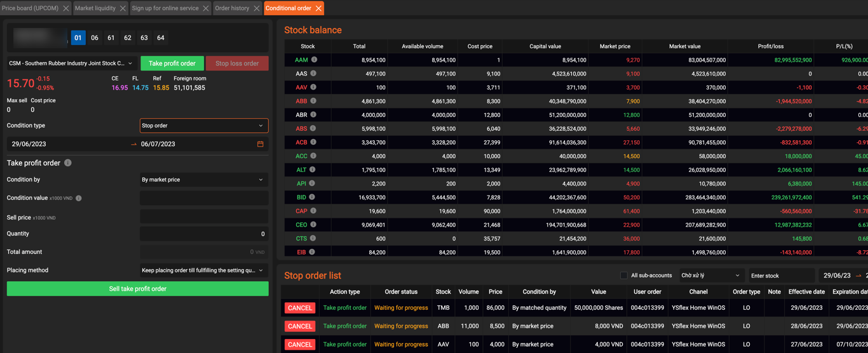
Task: Close the Market liquidity tab
Action: 123,8
